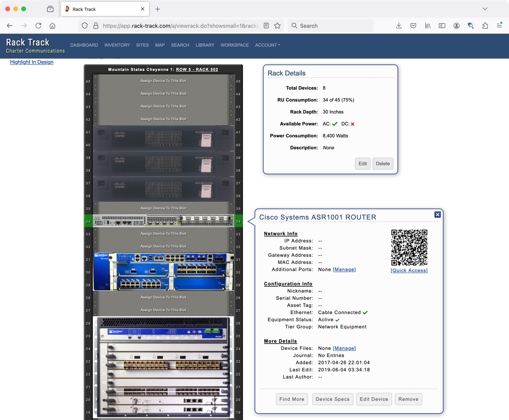Viewport: 509px width, 420px height.
Task: Expand the ACCOUNT dropdown menu
Action: (x=268, y=45)
